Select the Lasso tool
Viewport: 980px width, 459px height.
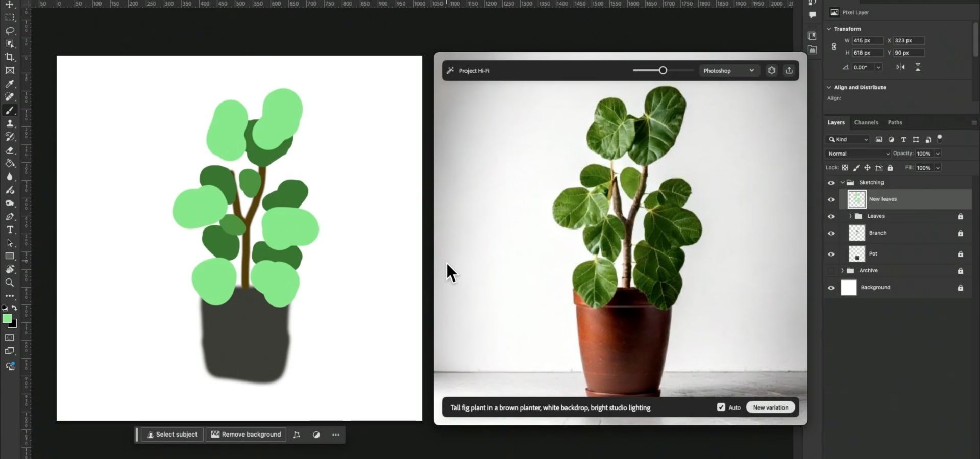pyautogui.click(x=10, y=31)
